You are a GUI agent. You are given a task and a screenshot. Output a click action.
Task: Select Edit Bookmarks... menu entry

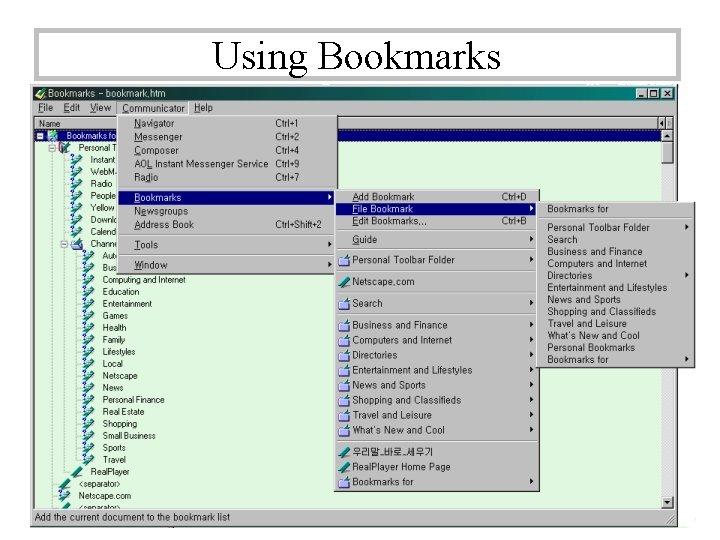[437, 221]
